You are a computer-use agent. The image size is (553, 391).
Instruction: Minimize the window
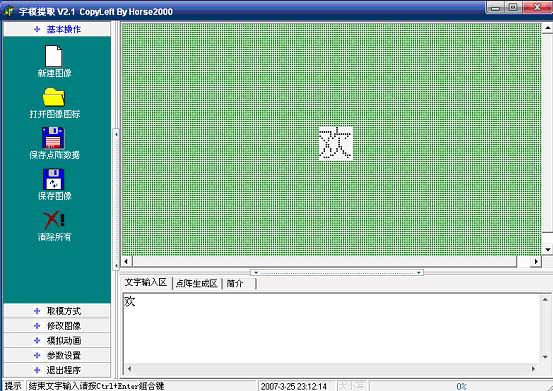tap(496, 8)
